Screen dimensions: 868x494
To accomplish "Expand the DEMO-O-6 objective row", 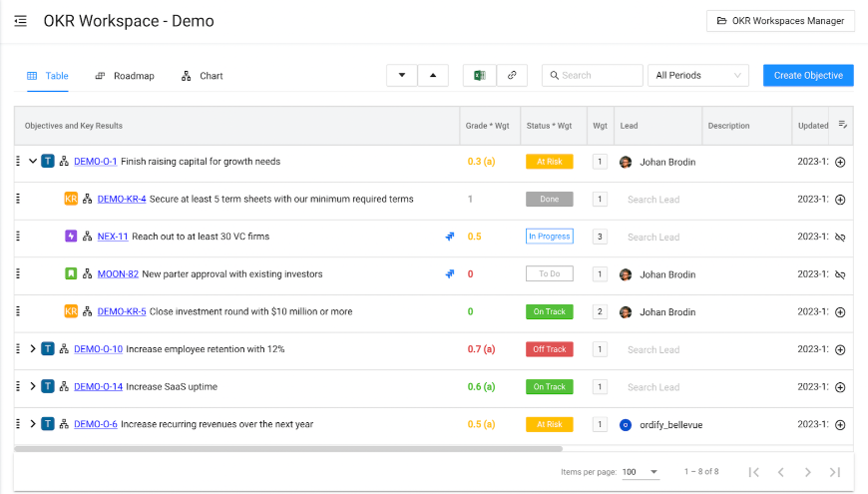I will point(33,424).
